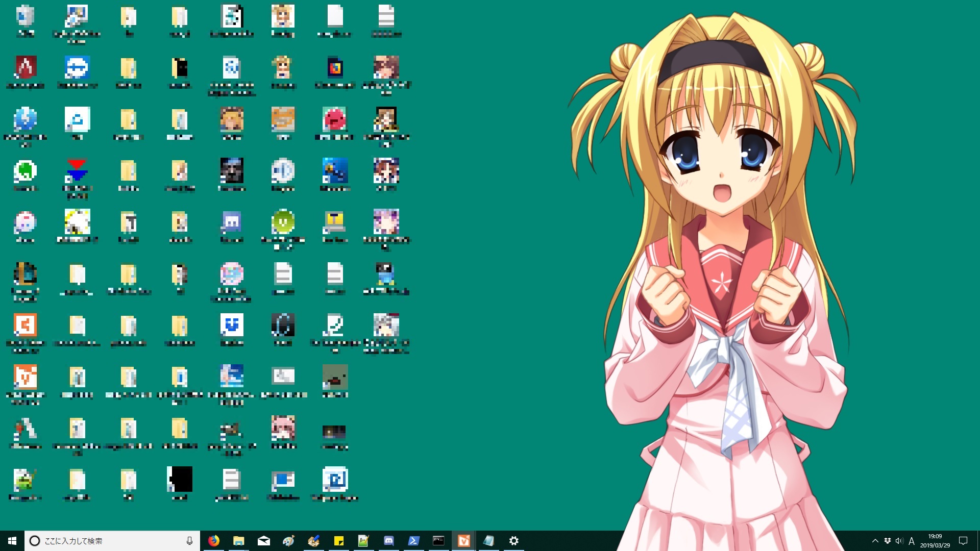
Task: Open the Action Center notifications
Action: coord(963,541)
